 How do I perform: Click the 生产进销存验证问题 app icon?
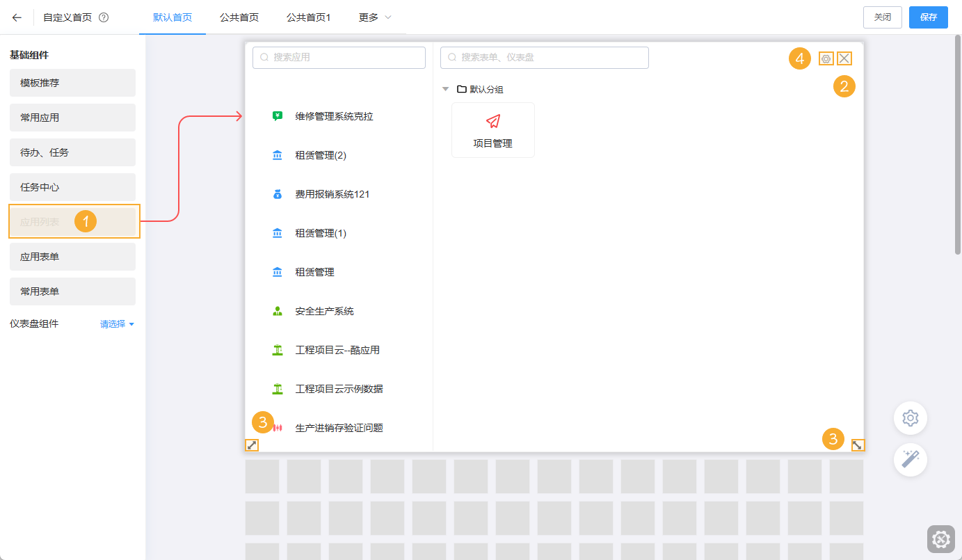tap(276, 427)
